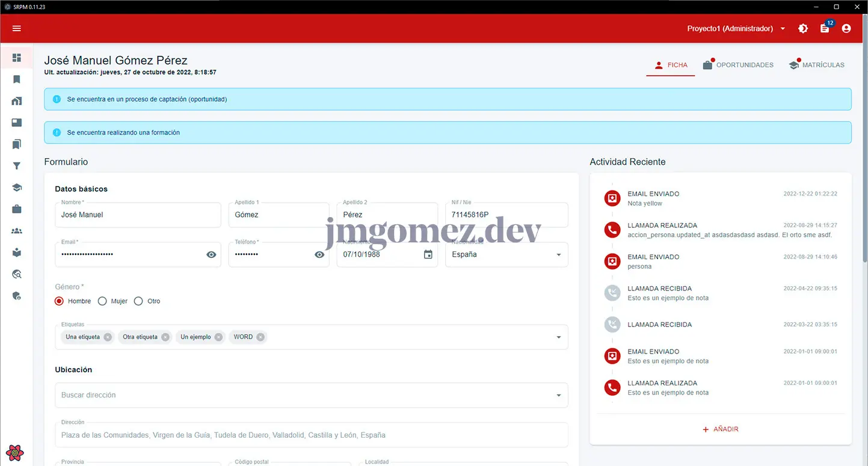Screen dimensions: 868x466
Task: Click the people group sidebar icon
Action: tap(17, 231)
